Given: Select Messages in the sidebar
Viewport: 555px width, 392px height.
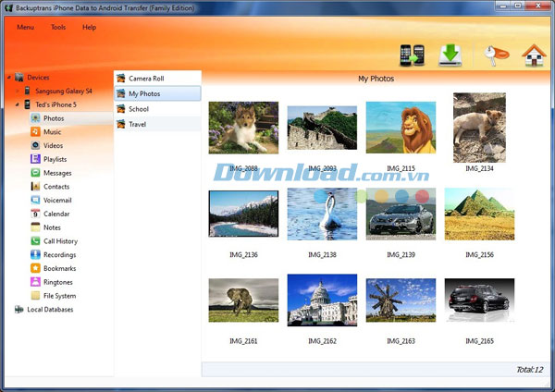Looking at the screenshot, I should pyautogui.click(x=56, y=173).
